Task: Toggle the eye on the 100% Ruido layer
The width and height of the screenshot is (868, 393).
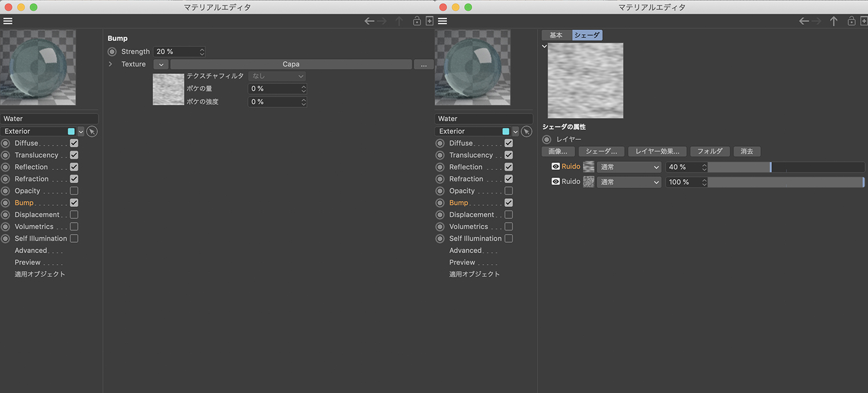Action: pos(556,181)
